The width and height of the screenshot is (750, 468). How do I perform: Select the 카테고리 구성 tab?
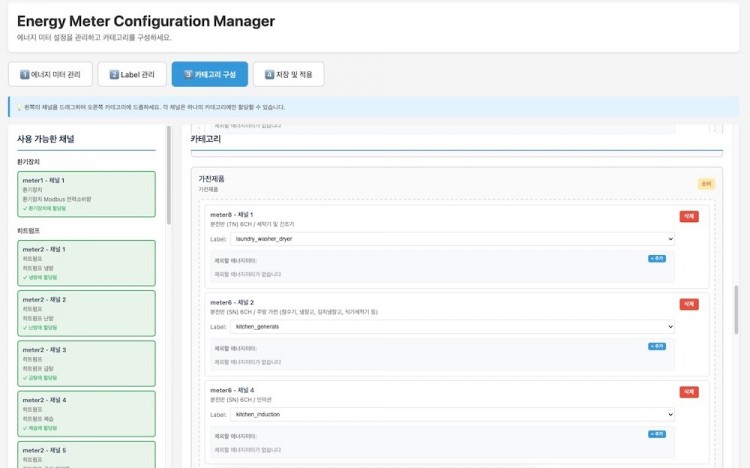point(209,74)
